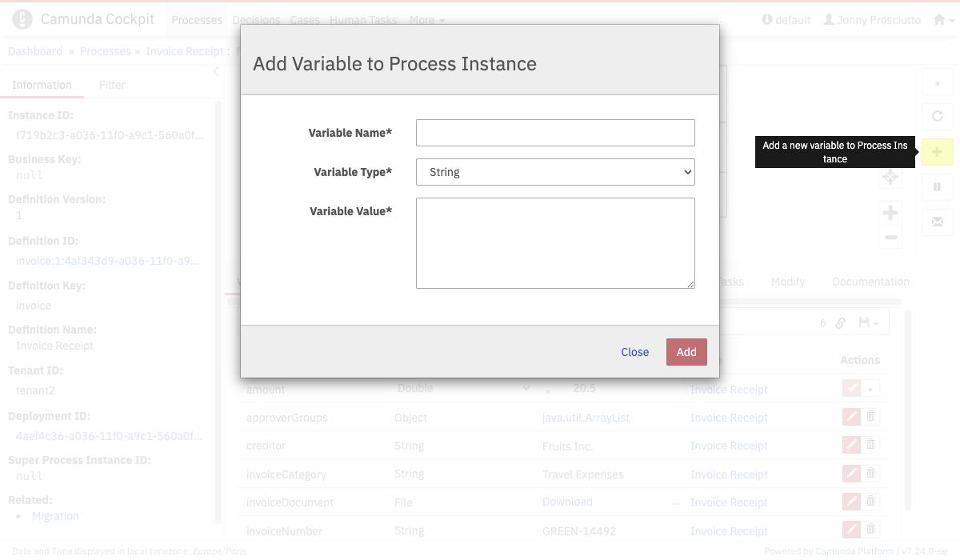Zoom out the diagram with minus button

pyautogui.click(x=890, y=238)
